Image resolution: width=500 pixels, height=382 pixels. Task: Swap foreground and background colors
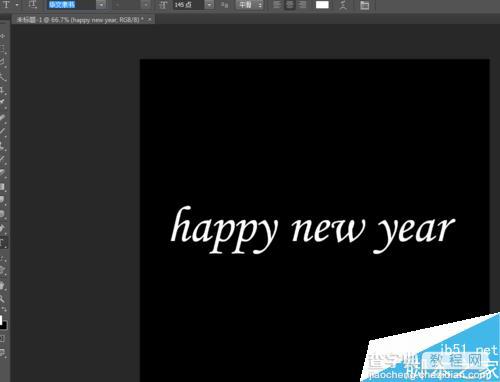click(x=5, y=310)
